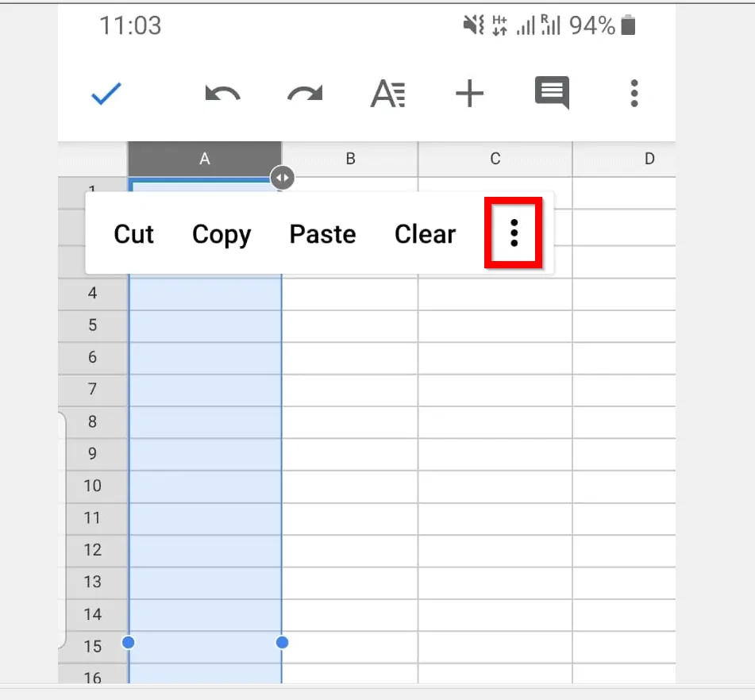755x700 pixels.
Task: Select column D header
Action: 649,159
